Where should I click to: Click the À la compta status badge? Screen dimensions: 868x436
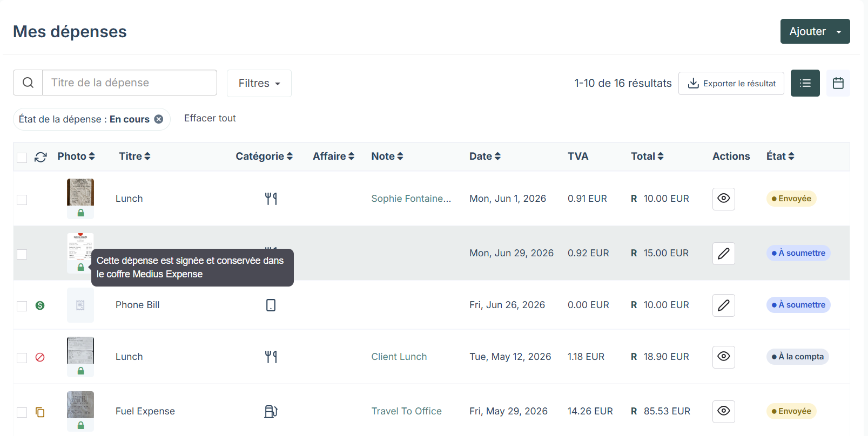click(798, 357)
